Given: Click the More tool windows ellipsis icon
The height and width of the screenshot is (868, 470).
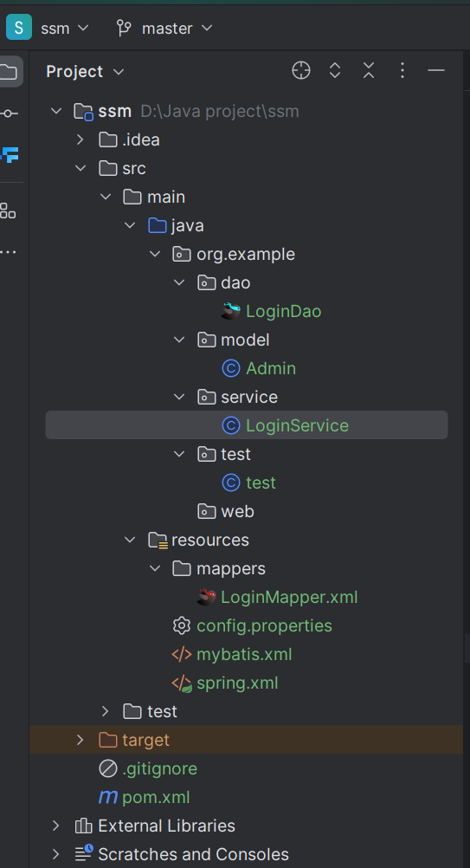Looking at the screenshot, I should [9, 252].
